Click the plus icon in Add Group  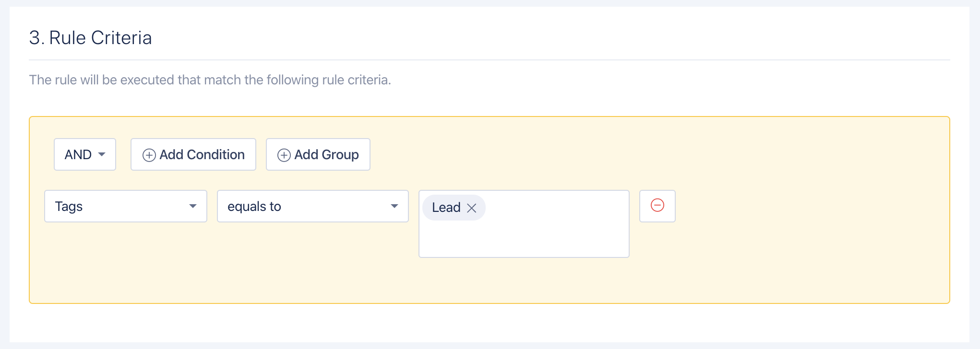coord(284,155)
